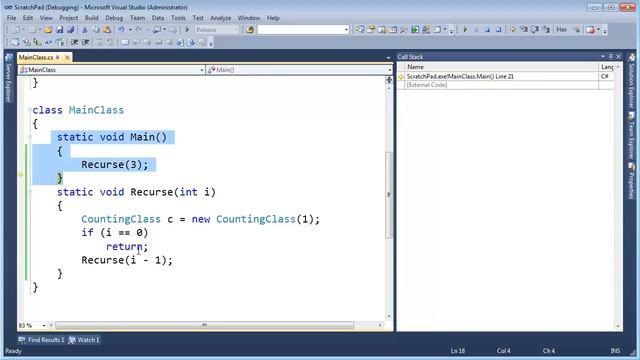Toggle a bookmark using the bookmark toolbar icon
This screenshot has width=640, height=360.
pos(125,42)
